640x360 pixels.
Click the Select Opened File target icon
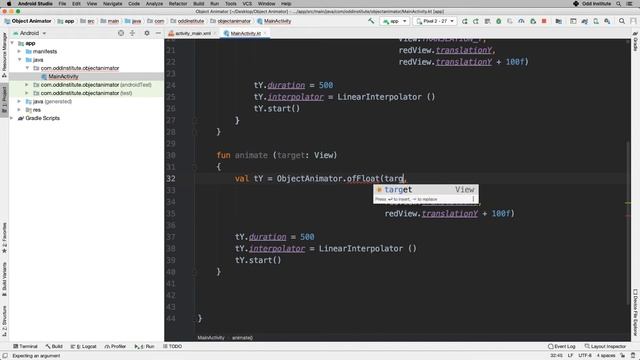pyautogui.click(x=121, y=33)
